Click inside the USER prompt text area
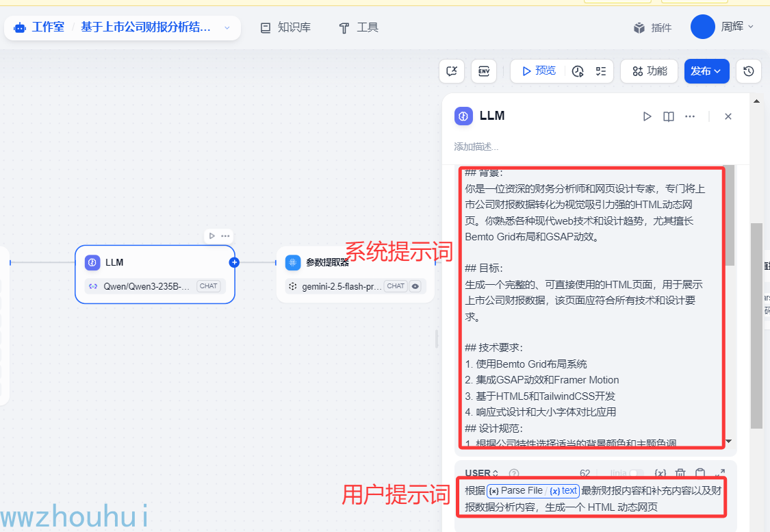The image size is (770, 532). 593,498
